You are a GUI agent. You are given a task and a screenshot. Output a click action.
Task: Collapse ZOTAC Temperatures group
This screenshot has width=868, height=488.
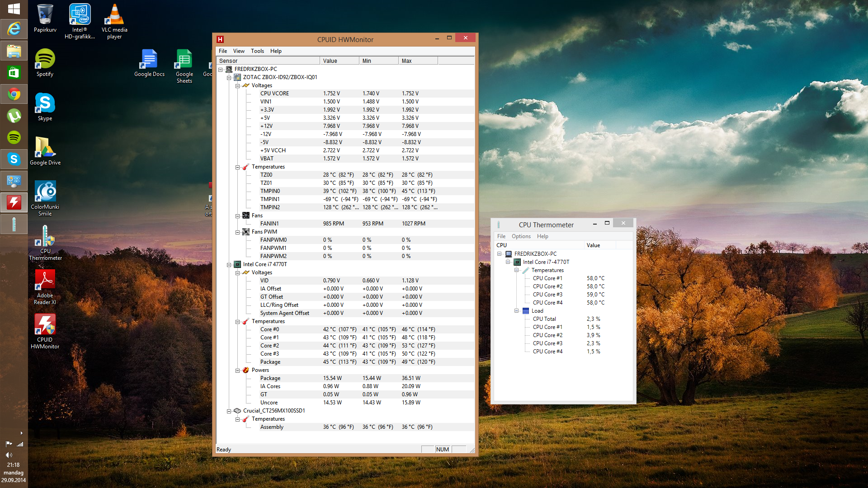point(238,167)
